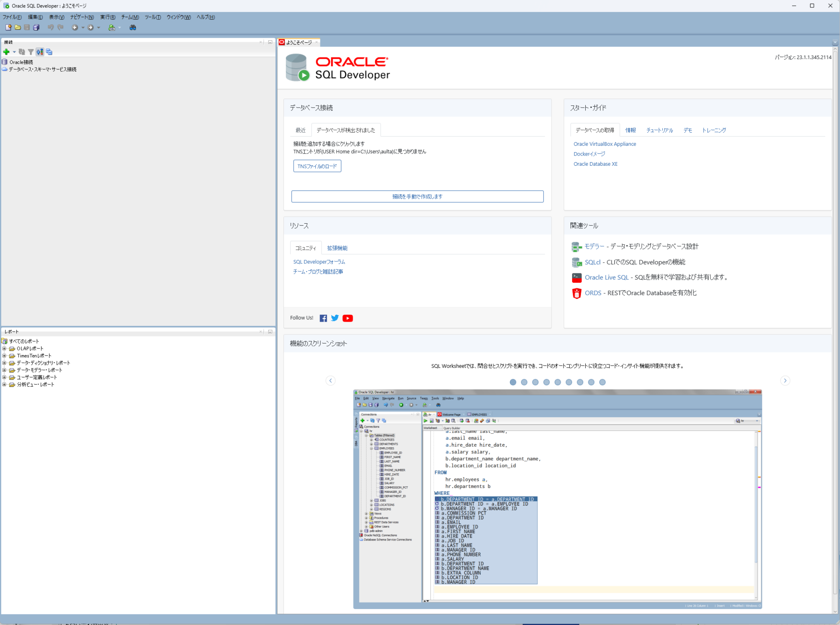Open the Twitter follow icon

pyautogui.click(x=335, y=318)
